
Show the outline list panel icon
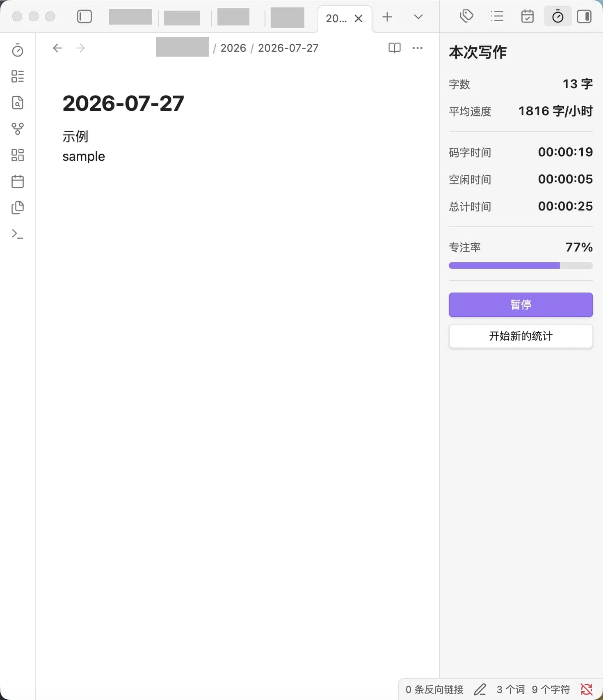(x=497, y=16)
